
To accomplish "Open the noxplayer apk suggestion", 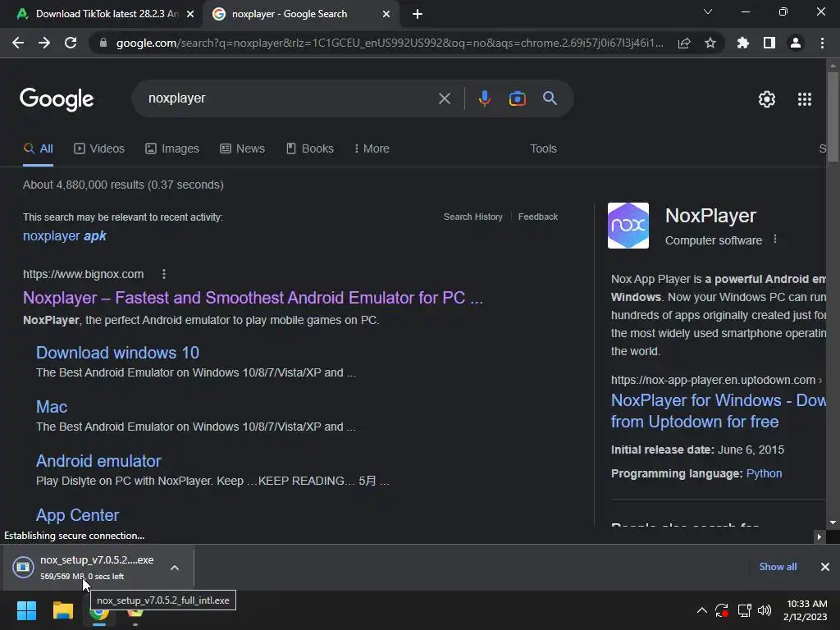I will (64, 235).
